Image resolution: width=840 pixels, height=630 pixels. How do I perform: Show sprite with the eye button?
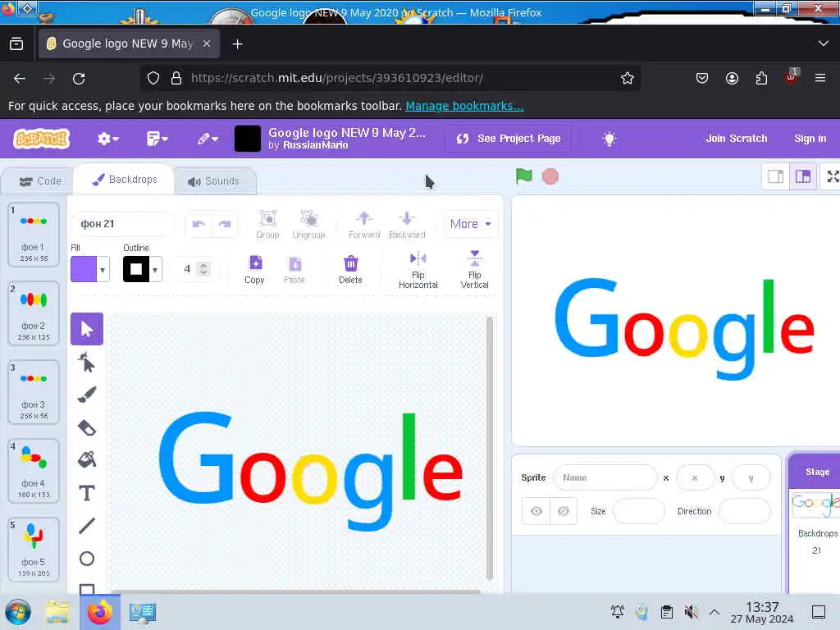pos(536,511)
